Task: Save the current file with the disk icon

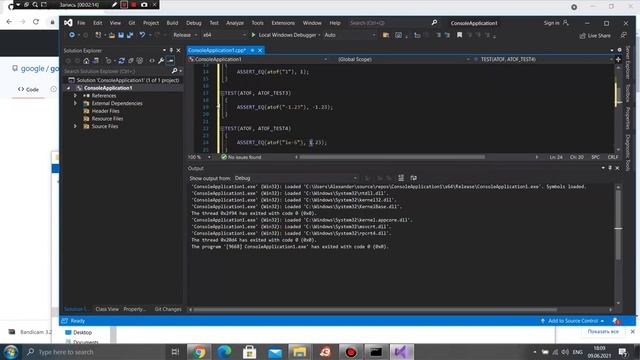Action: tap(121, 35)
